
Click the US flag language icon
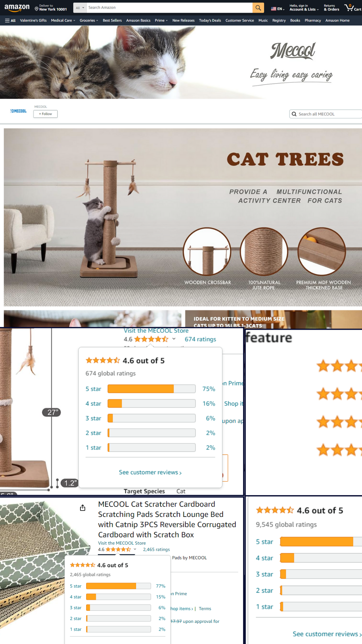tap(274, 9)
